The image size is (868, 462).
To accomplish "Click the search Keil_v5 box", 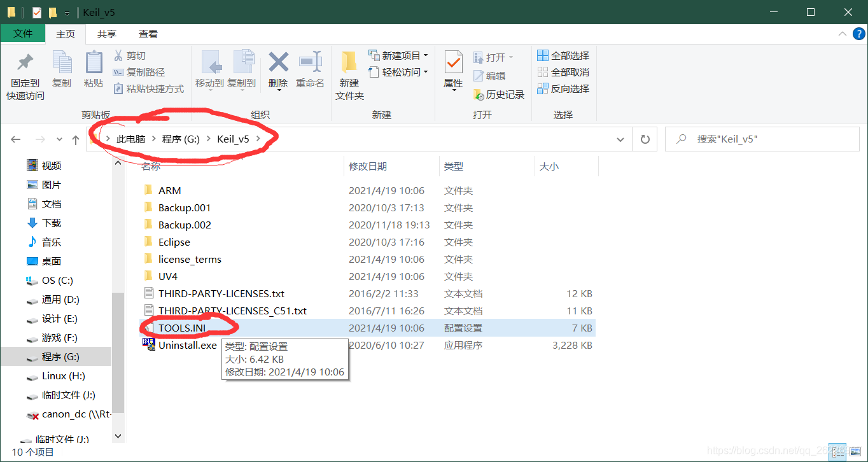I will point(762,139).
